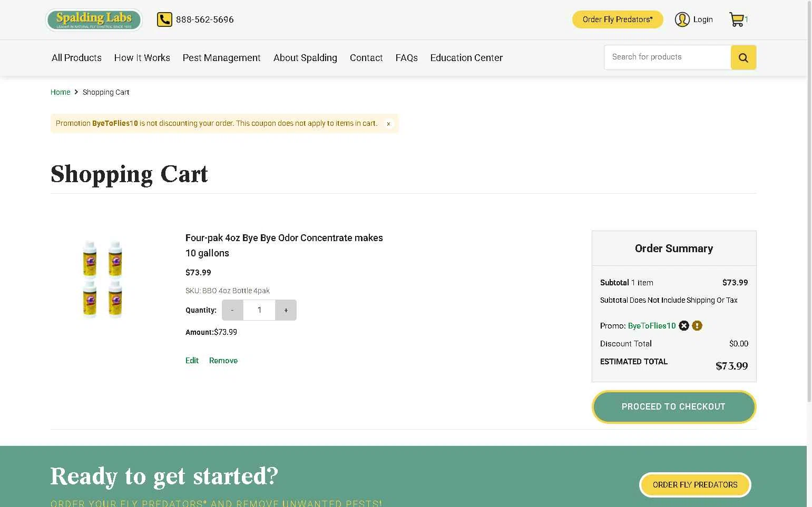
Task: Click the SKU: BBO 4oz Bottle 4pak text
Action: pos(228,291)
